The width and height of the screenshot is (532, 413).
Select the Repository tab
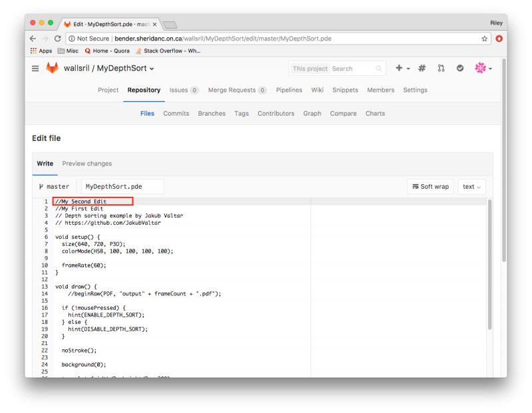[144, 90]
